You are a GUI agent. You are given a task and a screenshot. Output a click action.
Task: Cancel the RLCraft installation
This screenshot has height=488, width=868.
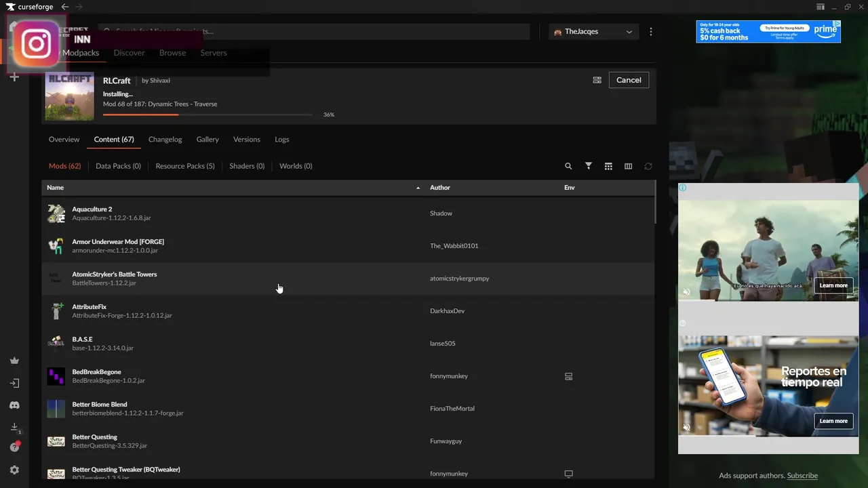[629, 80]
